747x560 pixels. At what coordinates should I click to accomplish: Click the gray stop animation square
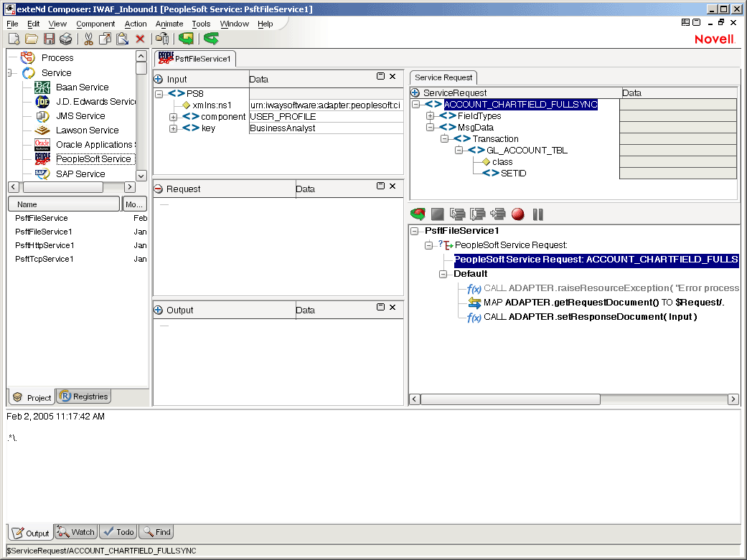437,214
